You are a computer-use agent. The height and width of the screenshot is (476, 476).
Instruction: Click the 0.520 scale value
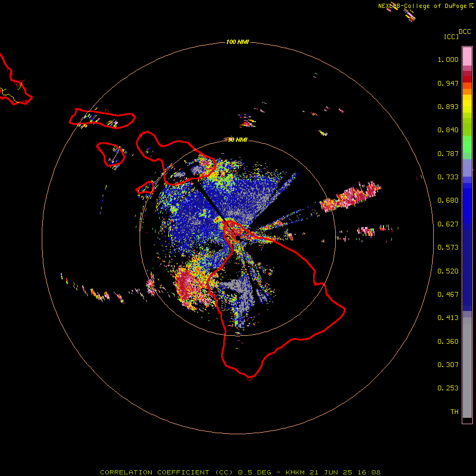[448, 271]
